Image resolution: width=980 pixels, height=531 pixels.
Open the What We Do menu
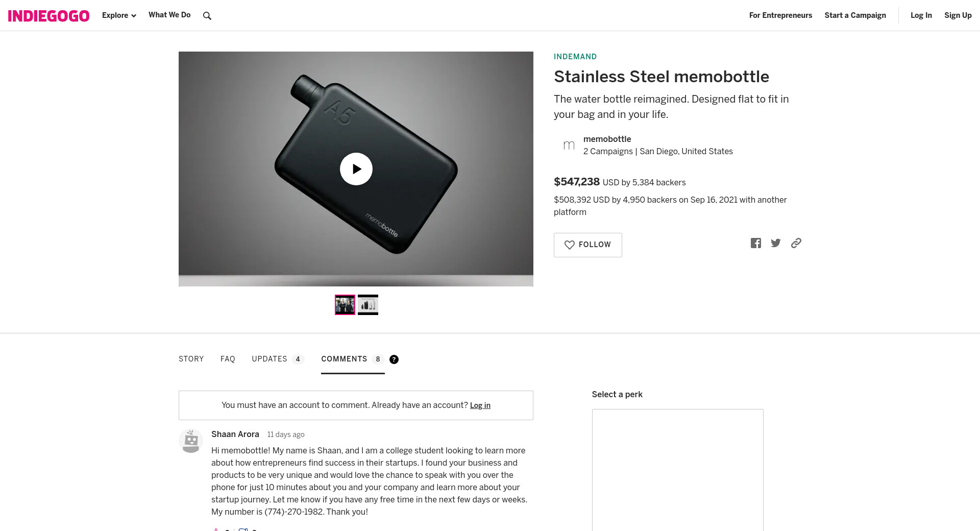click(169, 15)
